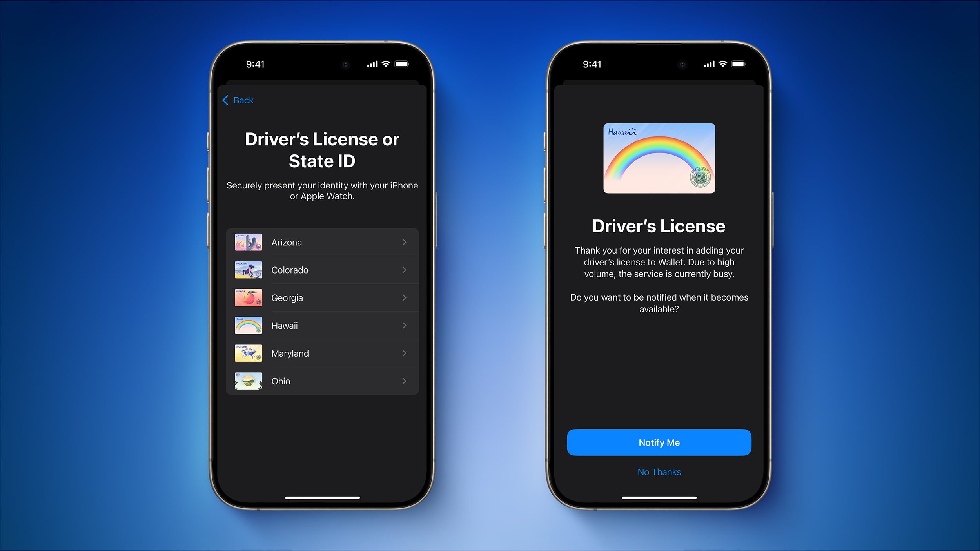Tap the Colorado state card icon
The width and height of the screenshot is (980, 551).
[248, 270]
